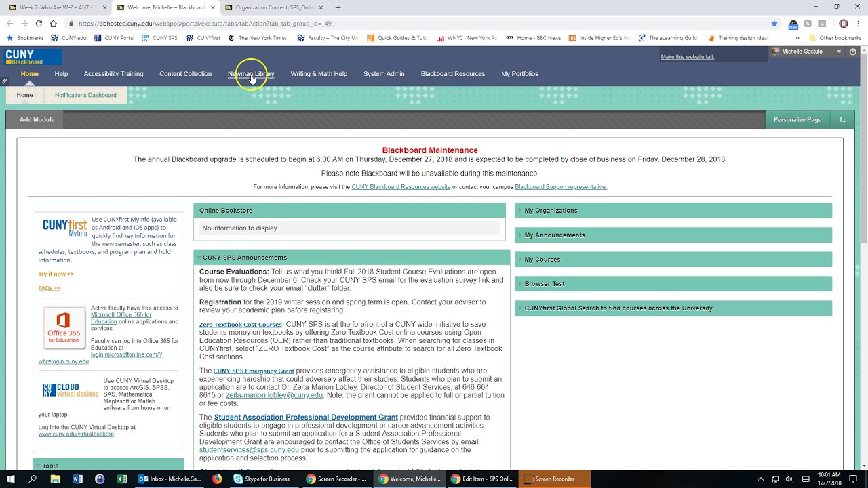The image size is (868, 488).
Task: Open Firefox from the taskbar
Action: [216, 479]
